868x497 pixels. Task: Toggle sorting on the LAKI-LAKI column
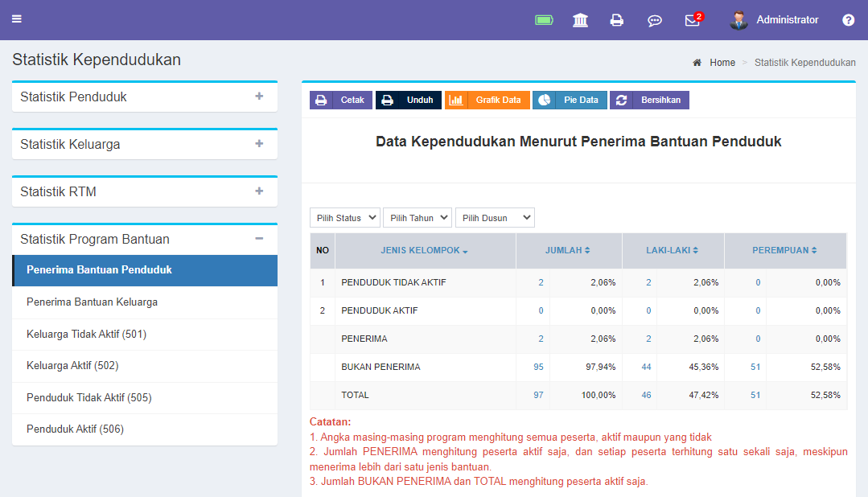coord(673,250)
